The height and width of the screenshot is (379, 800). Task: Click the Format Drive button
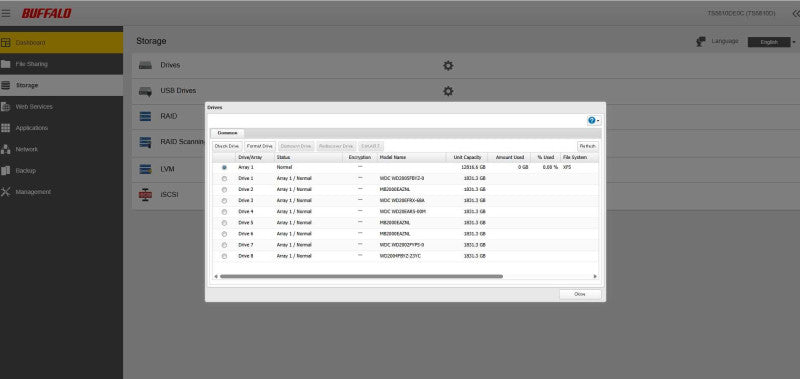click(x=260, y=146)
